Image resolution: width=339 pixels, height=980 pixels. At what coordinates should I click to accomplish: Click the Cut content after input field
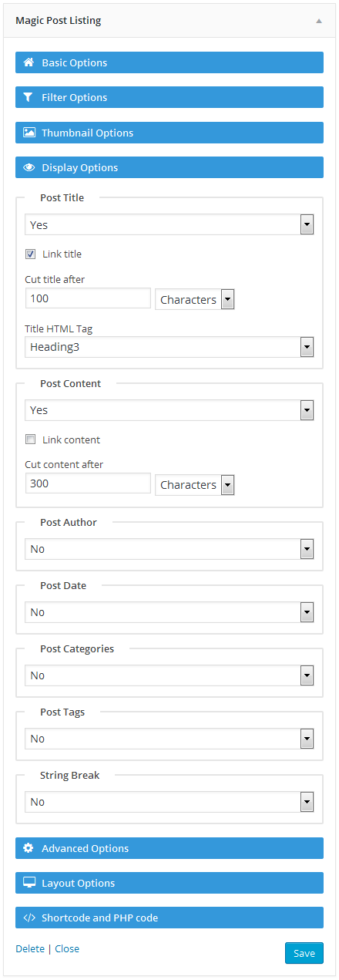pos(88,483)
